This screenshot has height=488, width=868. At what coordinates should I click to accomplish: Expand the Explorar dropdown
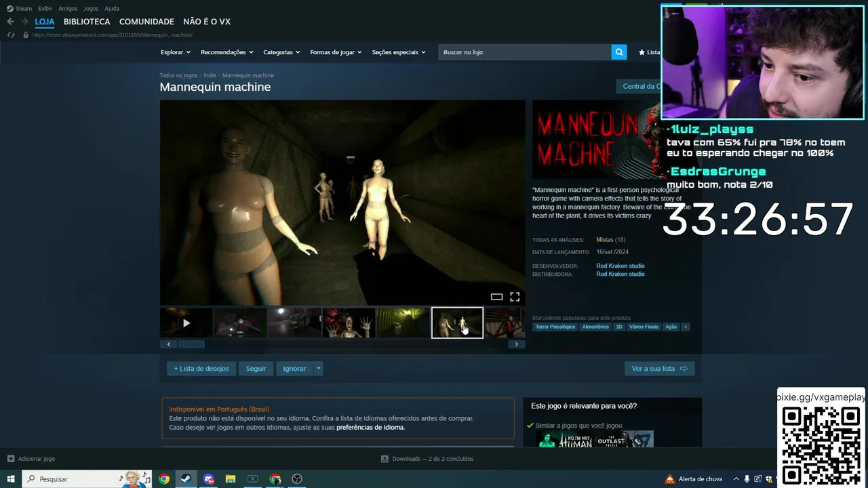click(175, 52)
